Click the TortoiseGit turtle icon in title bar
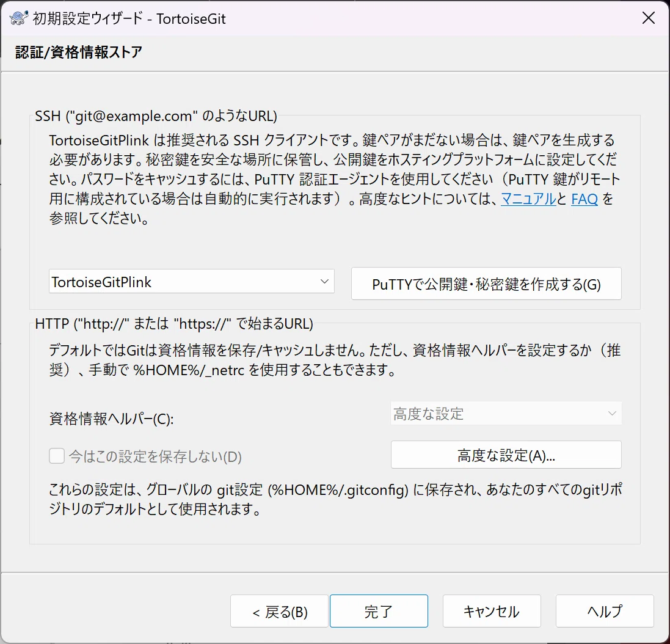Screen dimensions: 670x644 pos(18,18)
